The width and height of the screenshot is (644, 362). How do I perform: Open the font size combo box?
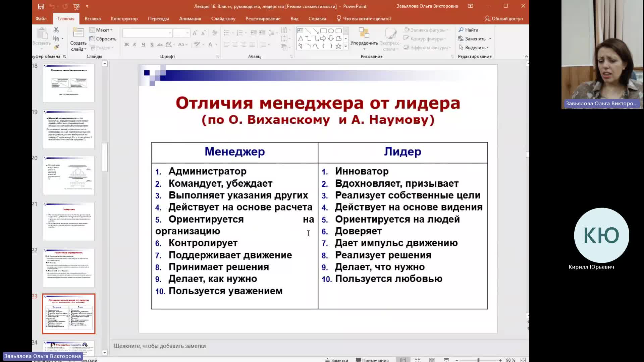181,33
